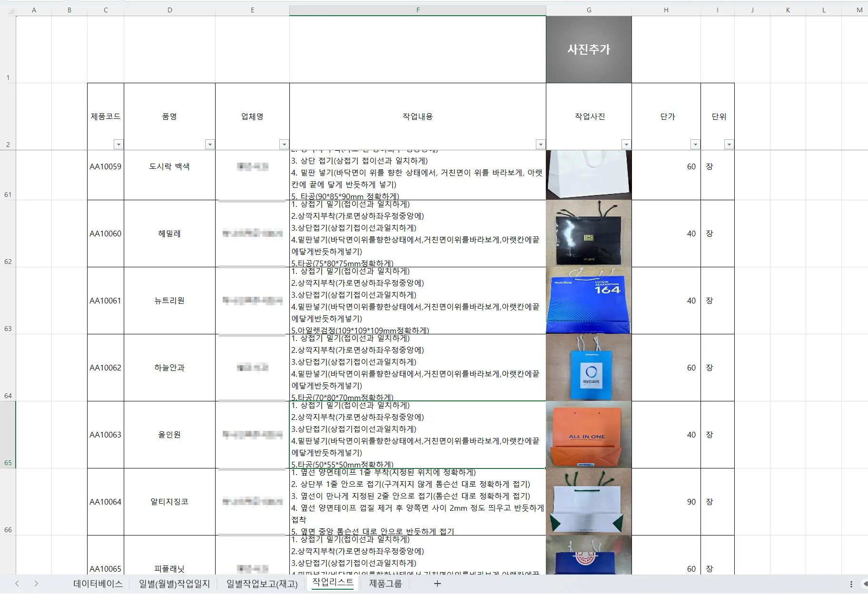Viewport: 868px width, 594px height.
Task: Select cell AA10063
Action: tap(106, 435)
